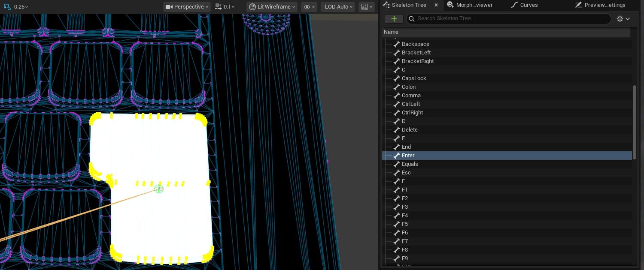This screenshot has height=270, width=644.
Task: Click the bone icon next to CapsLock
Action: coord(397,78)
